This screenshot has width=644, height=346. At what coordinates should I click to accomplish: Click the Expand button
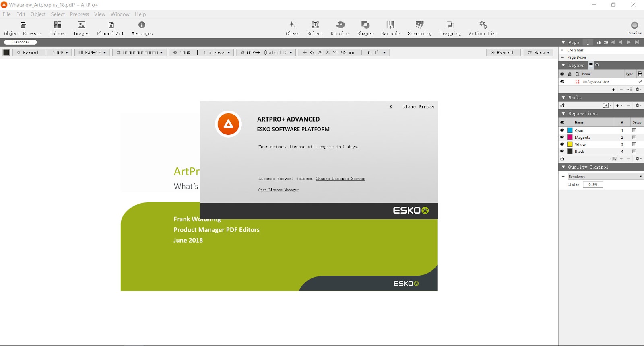(503, 52)
